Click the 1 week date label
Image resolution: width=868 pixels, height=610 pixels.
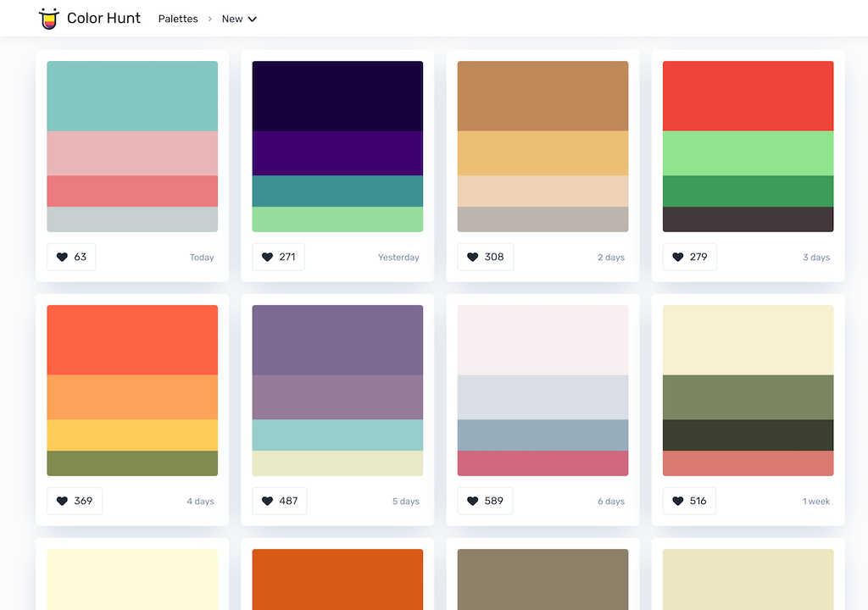816,502
